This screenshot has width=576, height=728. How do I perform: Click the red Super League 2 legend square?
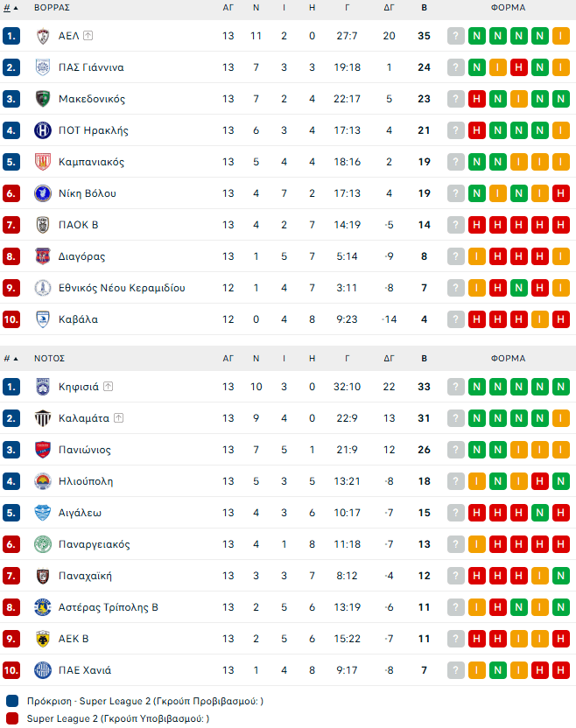tap(11, 718)
